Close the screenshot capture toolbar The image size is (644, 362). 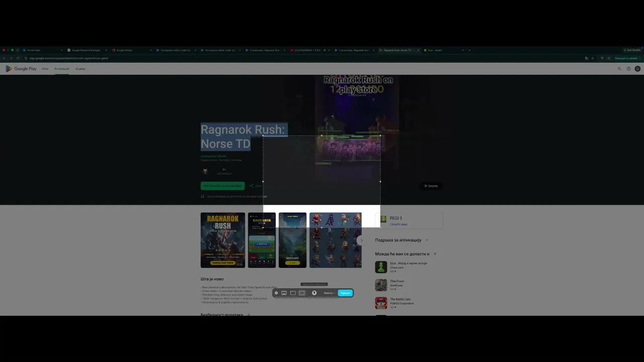coord(276,293)
